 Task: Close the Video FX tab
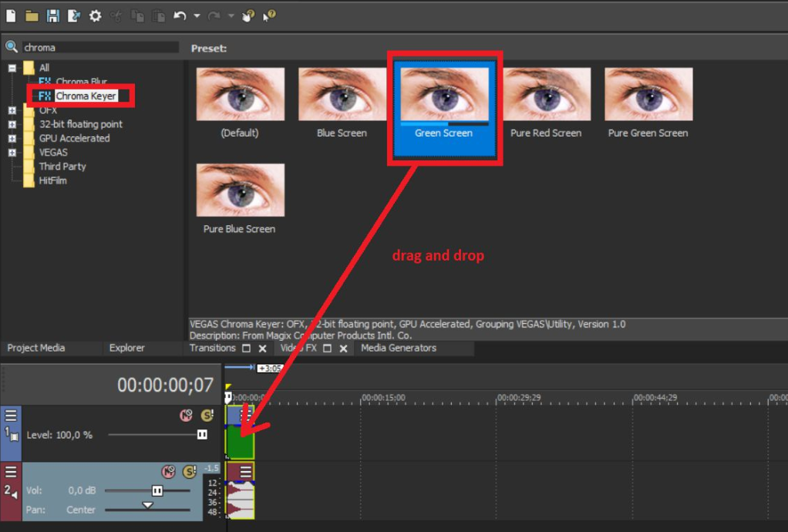click(343, 348)
